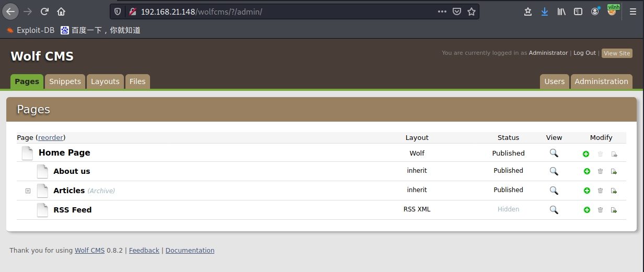This screenshot has height=272, width=644.
Task: Open the Snippets tab
Action: (x=65, y=81)
